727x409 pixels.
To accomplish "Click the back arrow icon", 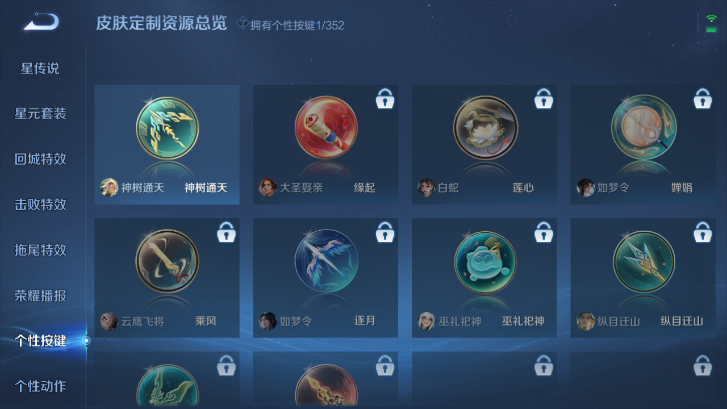I will 41,22.
